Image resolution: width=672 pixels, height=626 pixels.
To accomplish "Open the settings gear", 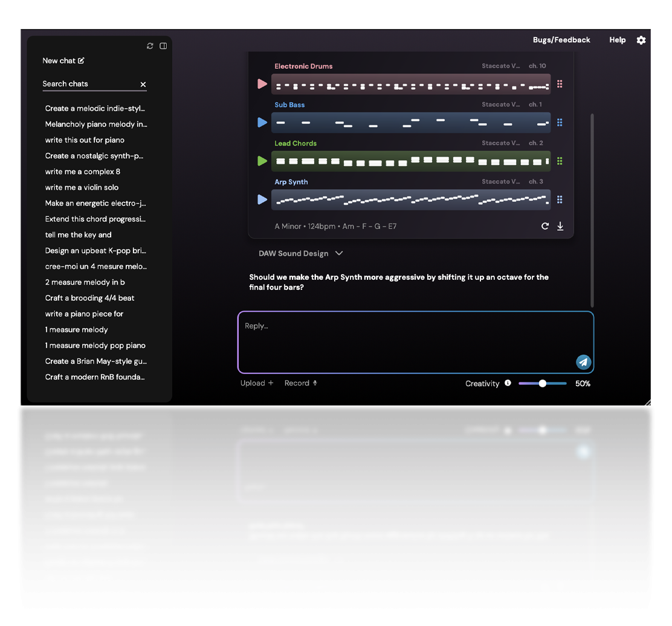I will (641, 40).
